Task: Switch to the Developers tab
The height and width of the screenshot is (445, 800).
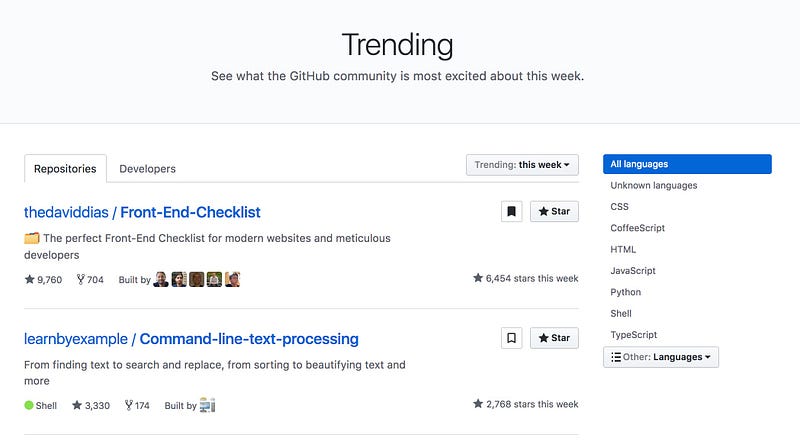Action: [x=147, y=169]
